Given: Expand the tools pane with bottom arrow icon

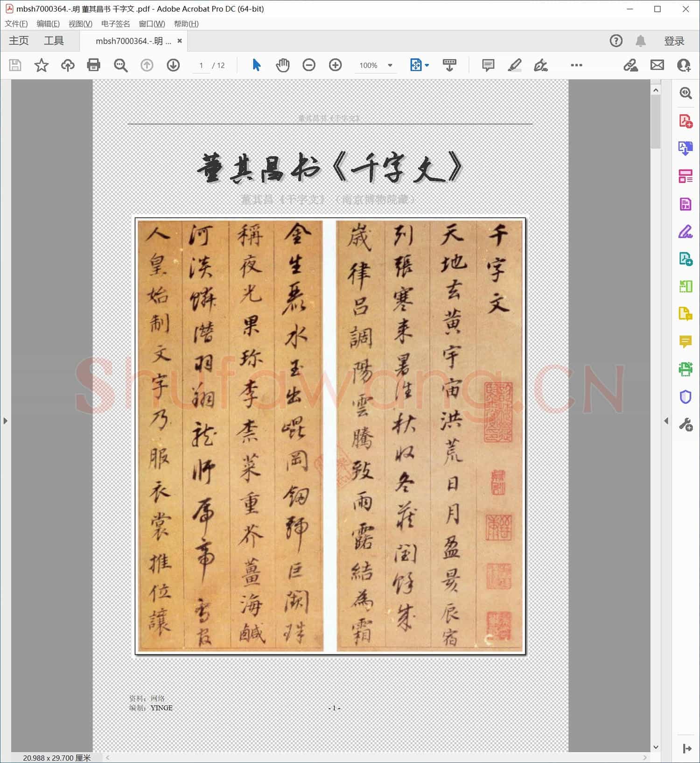Looking at the screenshot, I should pos(687,749).
